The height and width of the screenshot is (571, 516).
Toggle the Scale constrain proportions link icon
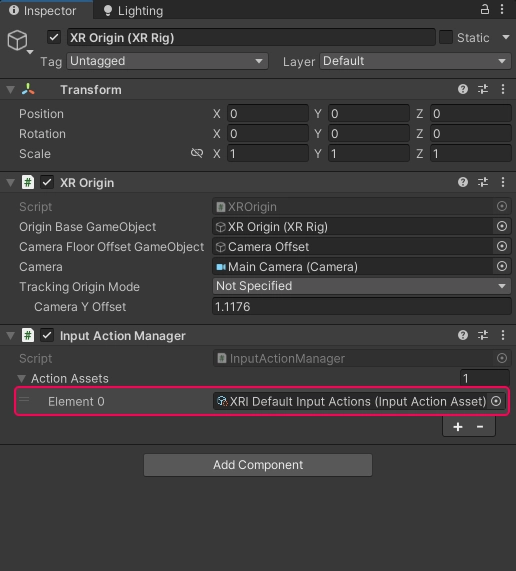tap(197, 153)
